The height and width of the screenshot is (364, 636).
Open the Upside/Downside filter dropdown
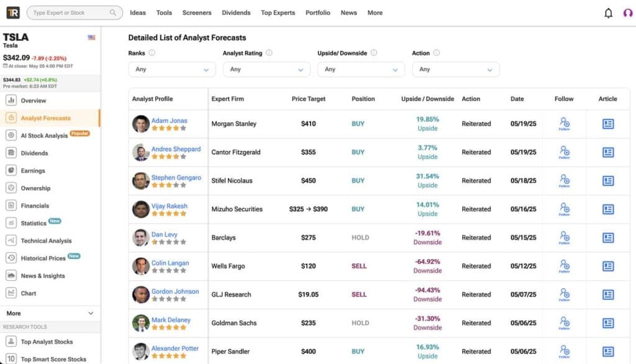(361, 70)
